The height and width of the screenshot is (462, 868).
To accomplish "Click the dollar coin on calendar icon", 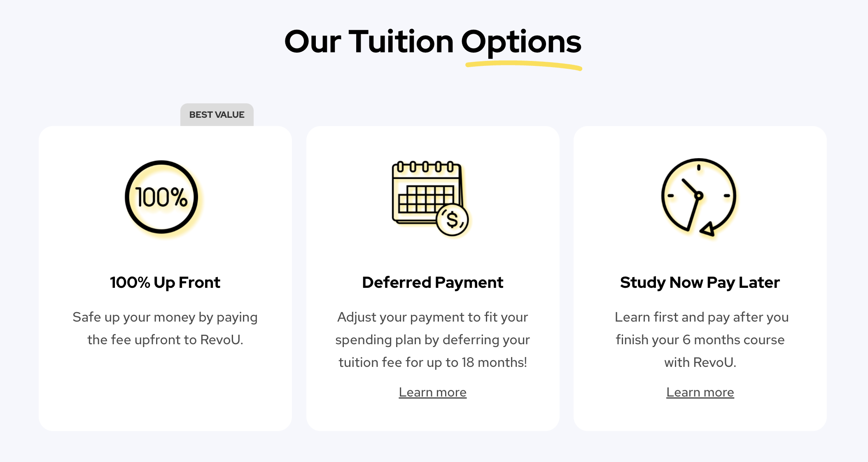I will (452, 220).
